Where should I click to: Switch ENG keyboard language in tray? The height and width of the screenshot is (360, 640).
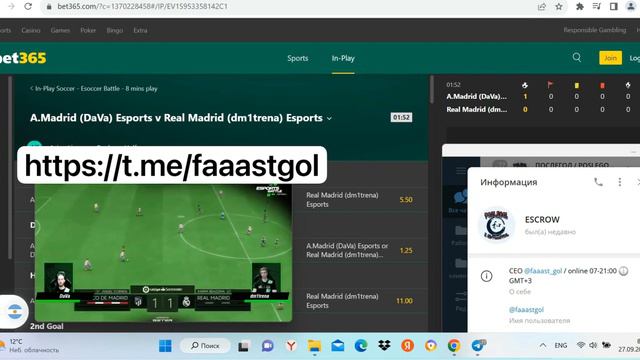[x=561, y=345]
